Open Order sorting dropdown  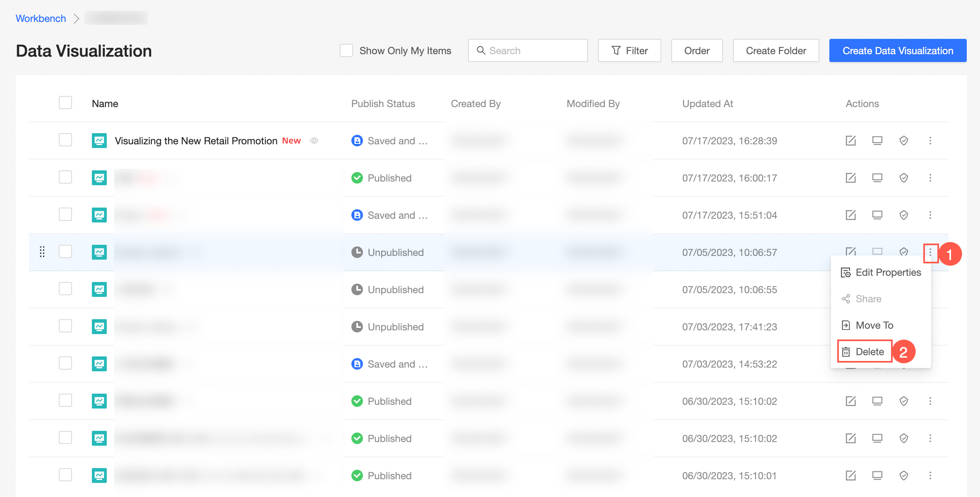pos(697,50)
